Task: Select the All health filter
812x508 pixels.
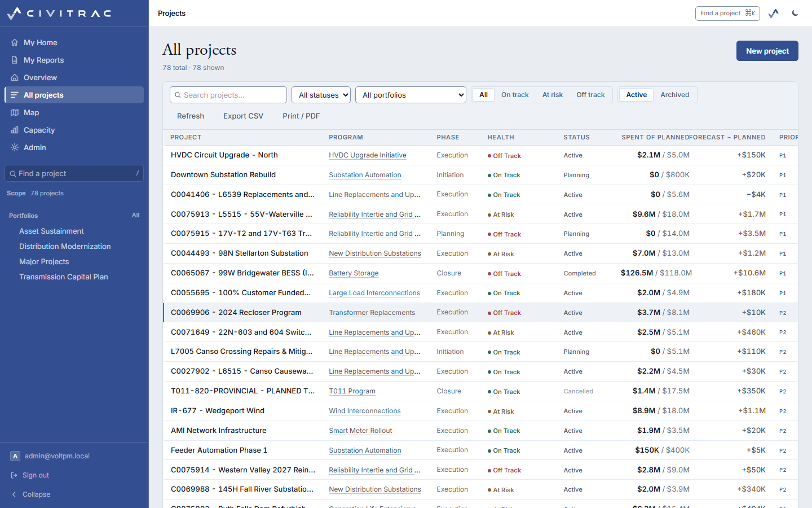Action: coord(483,95)
